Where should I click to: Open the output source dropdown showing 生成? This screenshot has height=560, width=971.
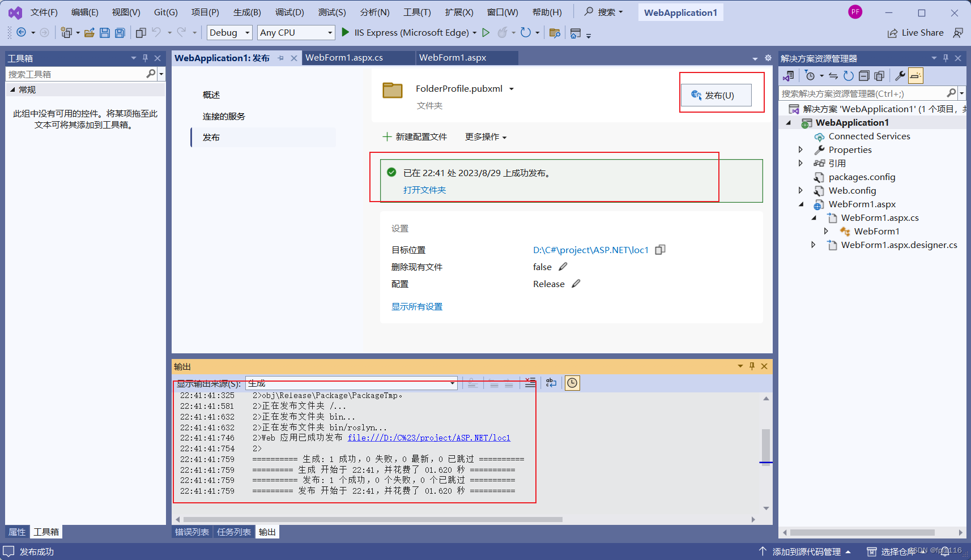(x=351, y=383)
